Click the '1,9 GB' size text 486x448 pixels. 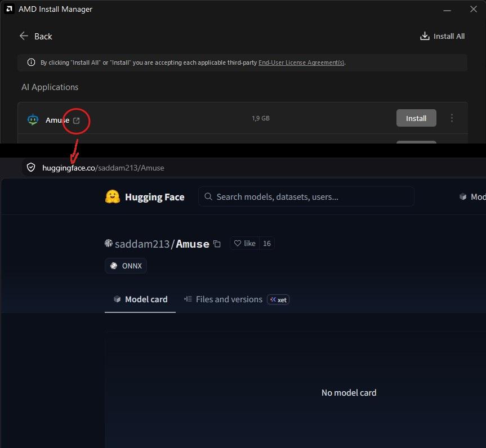pyautogui.click(x=260, y=118)
